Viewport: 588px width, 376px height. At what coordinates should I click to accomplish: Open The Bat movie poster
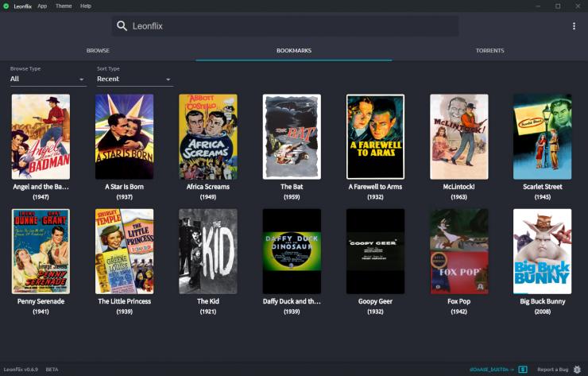click(292, 137)
